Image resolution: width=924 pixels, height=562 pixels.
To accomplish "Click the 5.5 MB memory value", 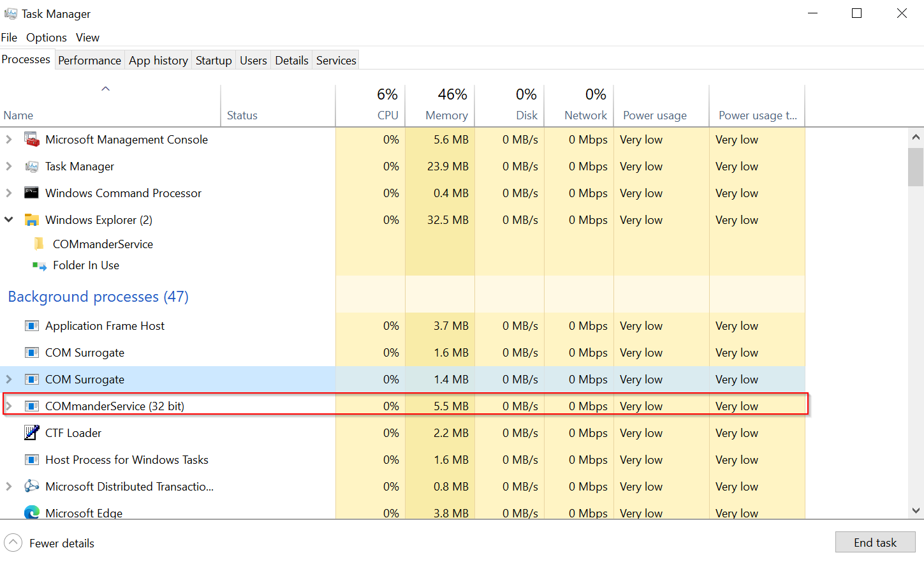I will pyautogui.click(x=451, y=406).
